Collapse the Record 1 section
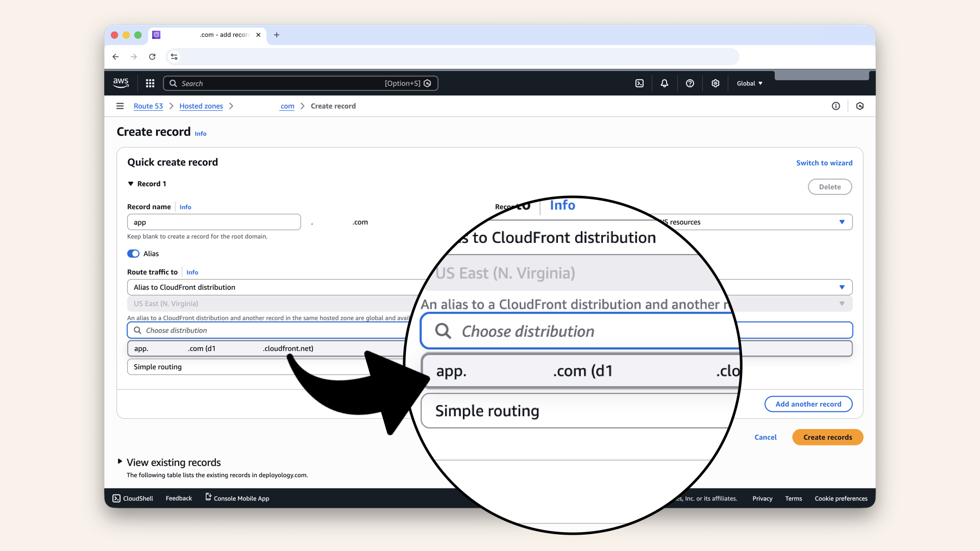This screenshot has height=551, width=980. (x=131, y=184)
